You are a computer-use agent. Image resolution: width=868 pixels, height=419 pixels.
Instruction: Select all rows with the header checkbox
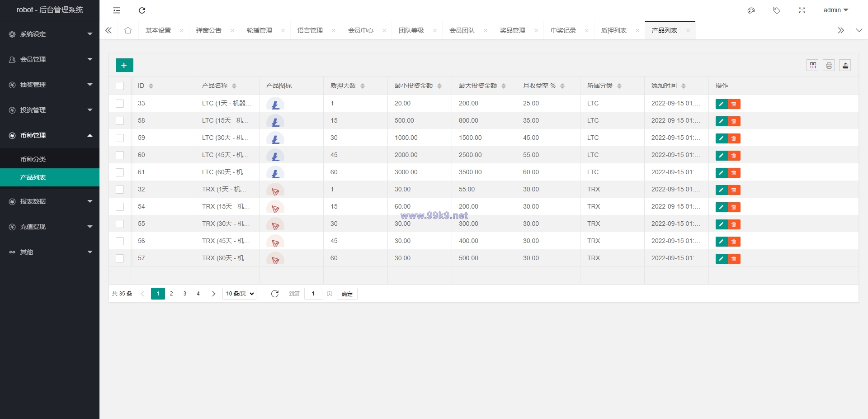click(x=120, y=86)
